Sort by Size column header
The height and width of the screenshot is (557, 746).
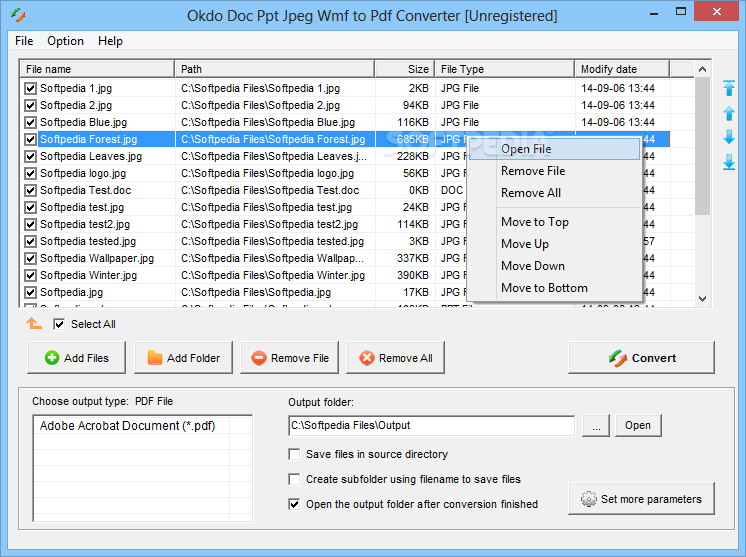click(405, 69)
